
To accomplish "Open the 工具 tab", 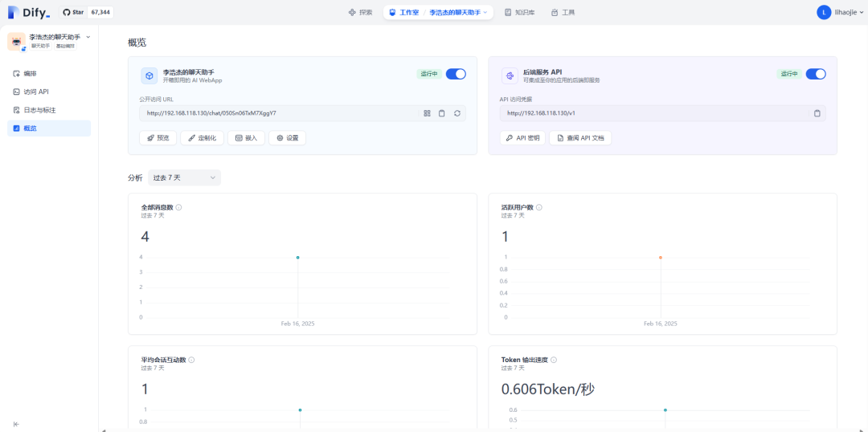I will [563, 12].
